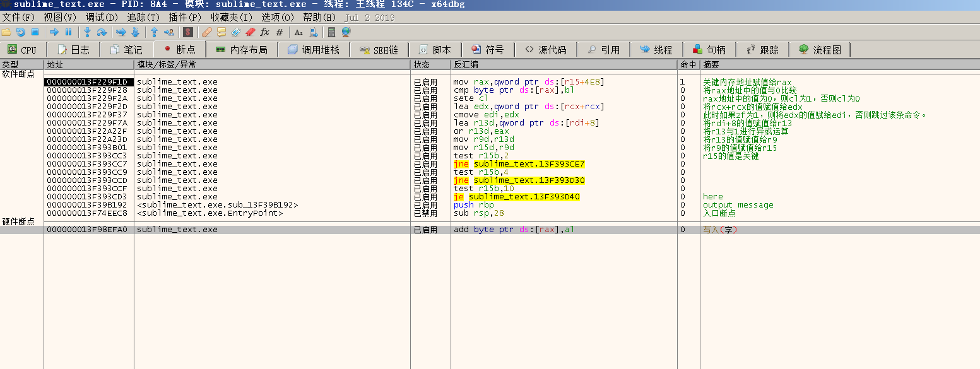The width and height of the screenshot is (980, 369).
Task: Open the 文件(F) menu
Action: 18,18
